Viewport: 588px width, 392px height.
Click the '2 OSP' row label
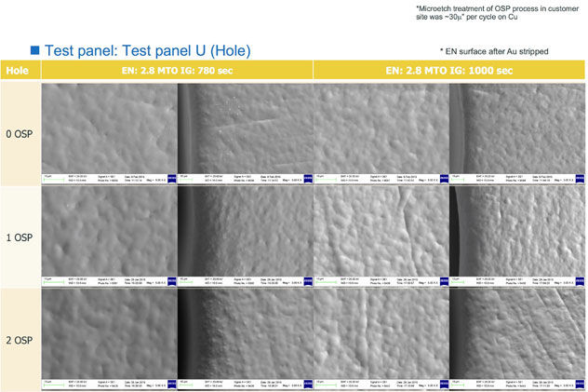pyautogui.click(x=20, y=339)
